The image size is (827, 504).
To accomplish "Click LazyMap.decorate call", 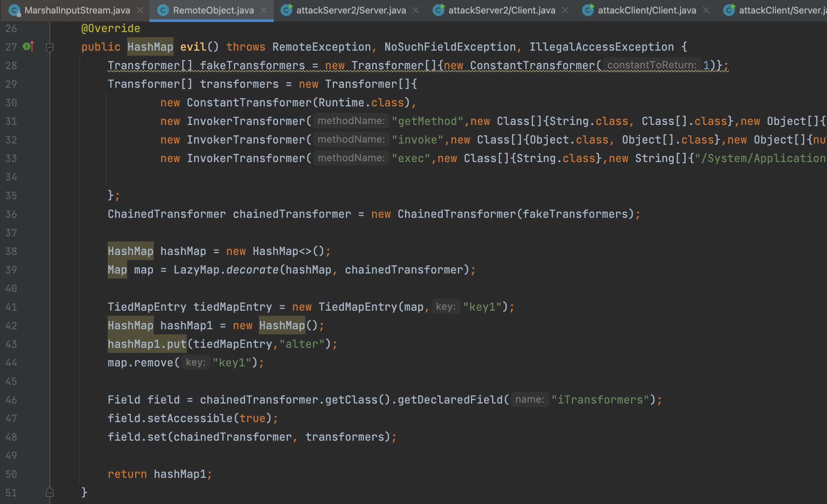I will coord(226,270).
